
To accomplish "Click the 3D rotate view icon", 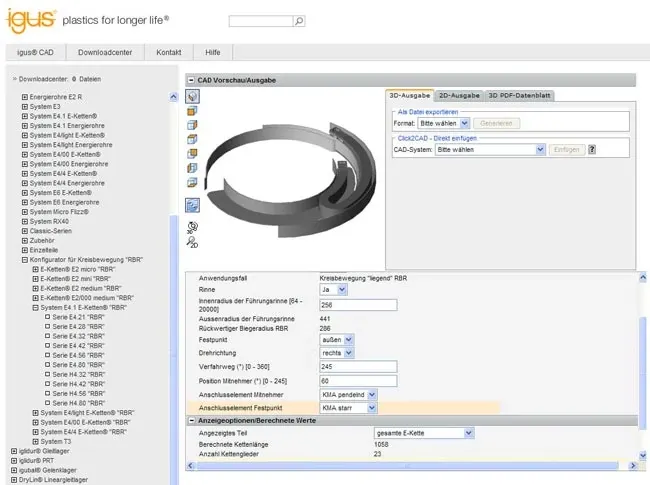I will 192,227.
